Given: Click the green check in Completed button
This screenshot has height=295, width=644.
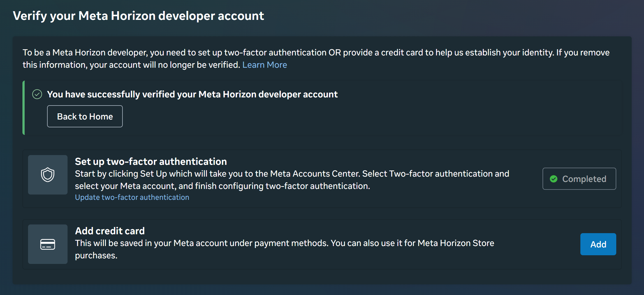Looking at the screenshot, I should [554, 179].
